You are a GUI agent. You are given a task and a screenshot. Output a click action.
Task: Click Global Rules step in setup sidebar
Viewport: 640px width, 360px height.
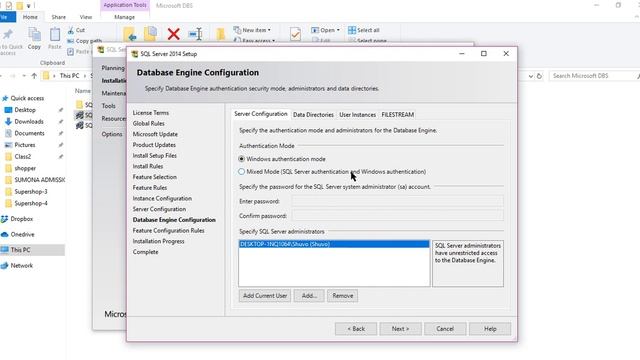tap(149, 123)
